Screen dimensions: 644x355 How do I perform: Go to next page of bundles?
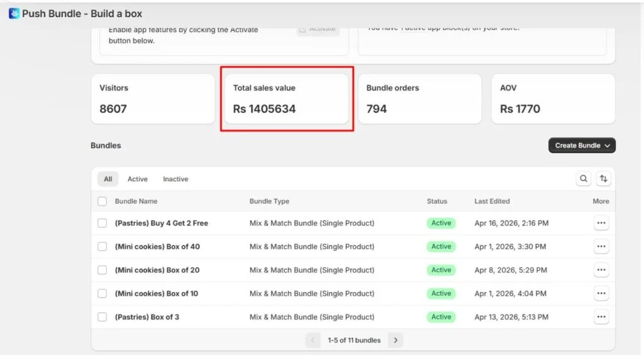tap(396, 340)
